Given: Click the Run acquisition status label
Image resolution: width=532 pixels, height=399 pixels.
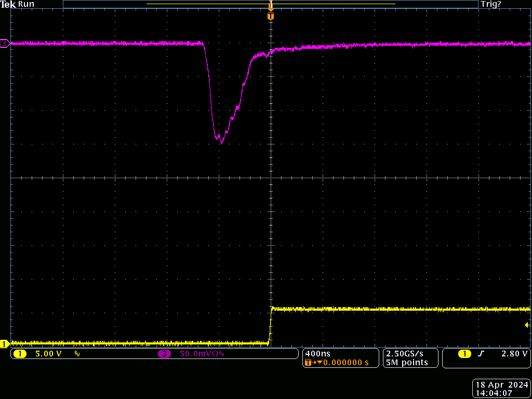Looking at the screenshot, I should point(26,4).
